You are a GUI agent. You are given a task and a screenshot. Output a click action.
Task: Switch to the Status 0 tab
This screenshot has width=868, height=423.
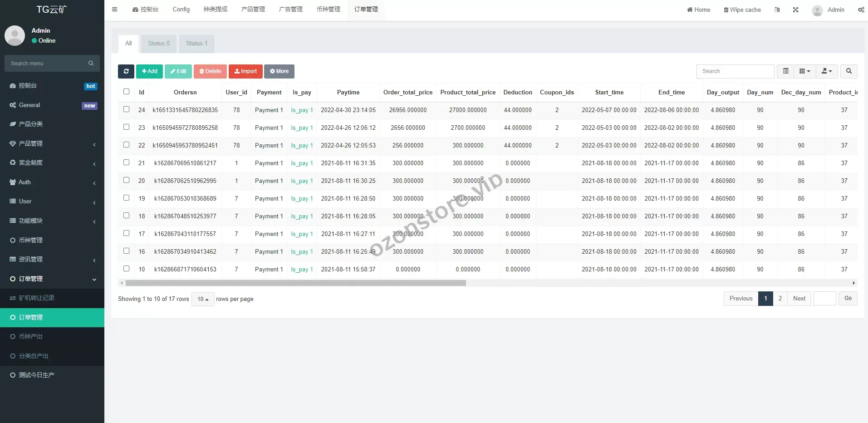pos(158,43)
